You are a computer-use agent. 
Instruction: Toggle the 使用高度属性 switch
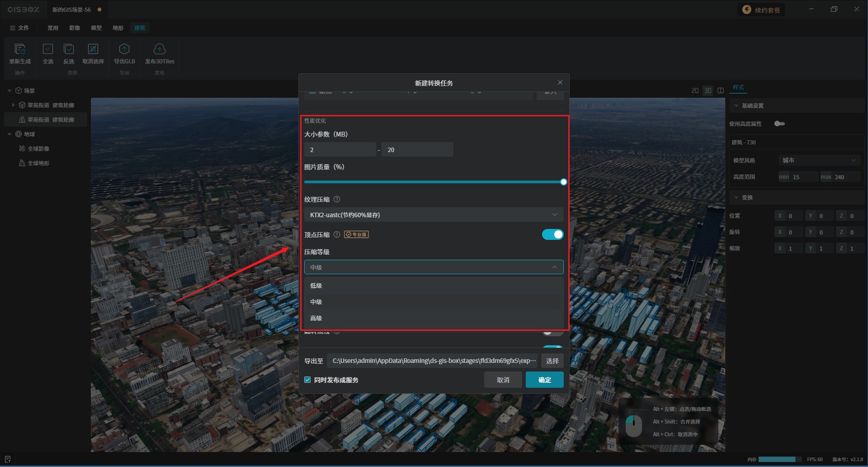[x=779, y=124]
